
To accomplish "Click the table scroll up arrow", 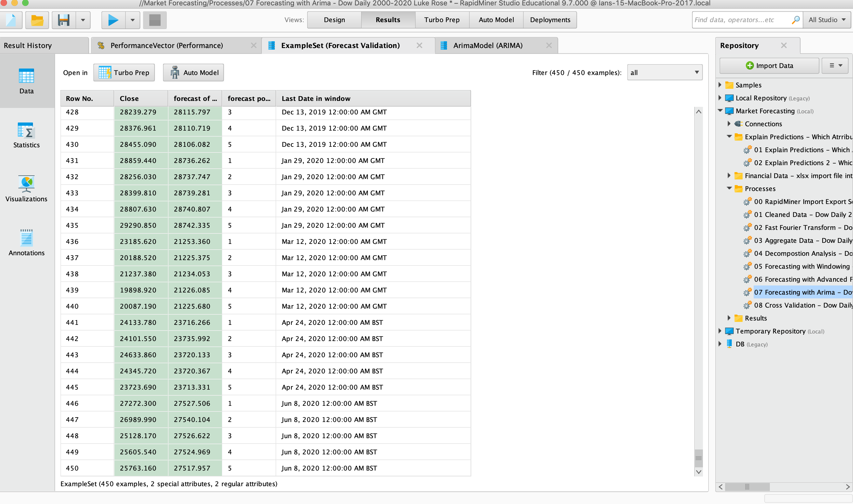I will point(698,111).
